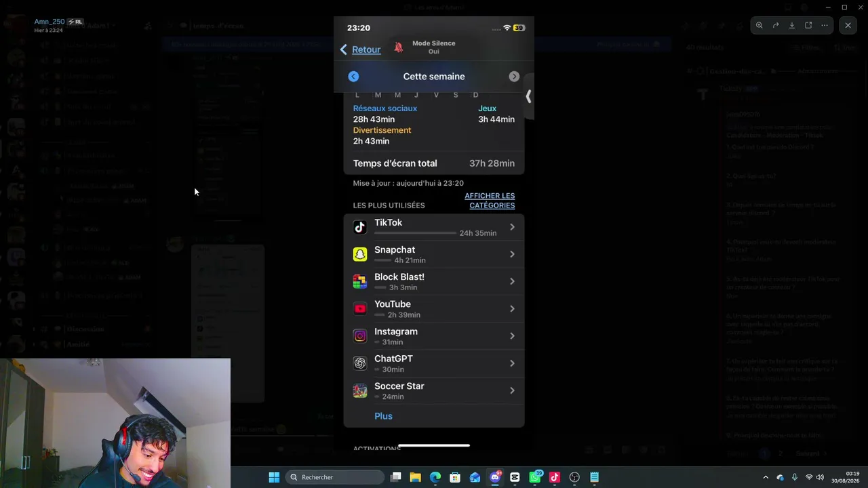Open the TikTok app from the taskbar
This screenshot has width=868, height=488.
click(555, 477)
